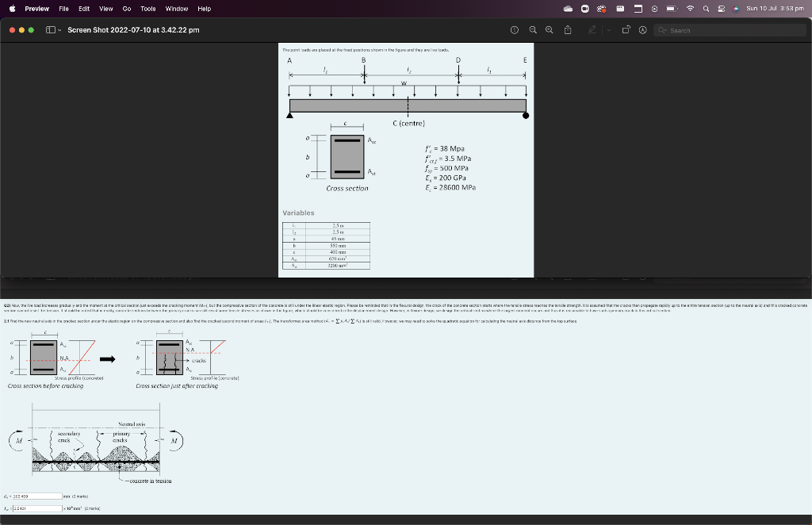Rotate the image using the toolbar button
The height and width of the screenshot is (525, 812).
point(626,30)
